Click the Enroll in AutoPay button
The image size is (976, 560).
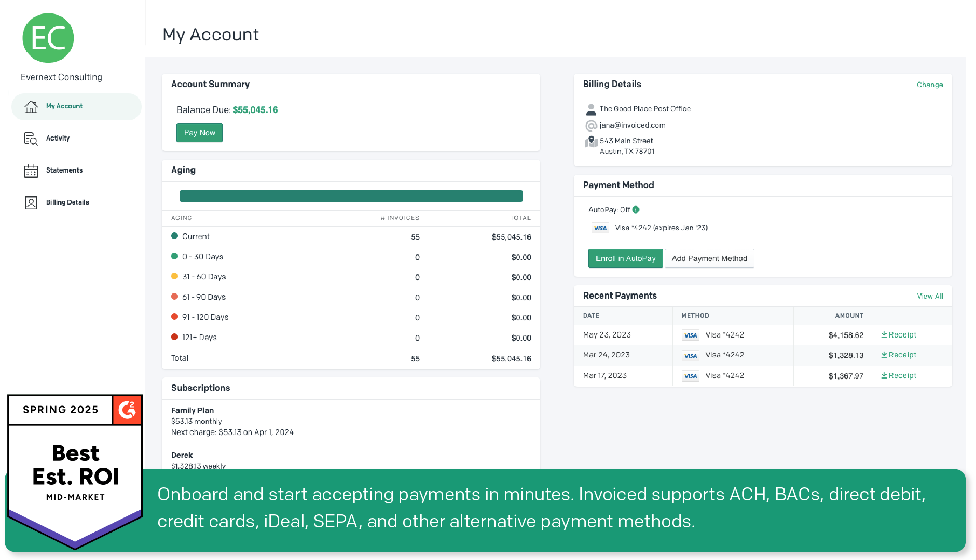coord(625,258)
